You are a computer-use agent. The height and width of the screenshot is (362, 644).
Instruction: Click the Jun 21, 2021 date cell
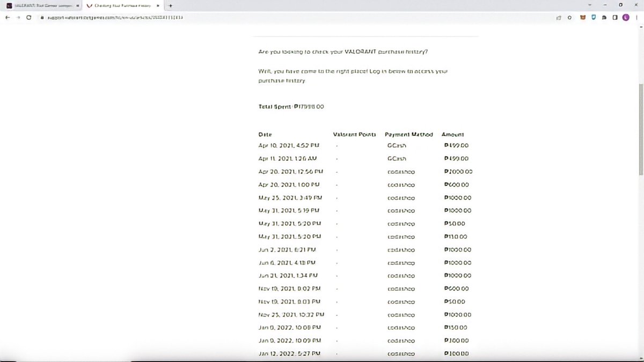click(x=288, y=276)
